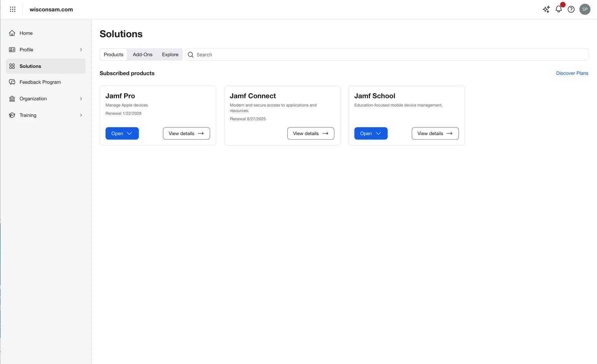Viewport: 597px width, 364px height.
Task: Switch to the Add-Ons tab
Action: point(143,54)
